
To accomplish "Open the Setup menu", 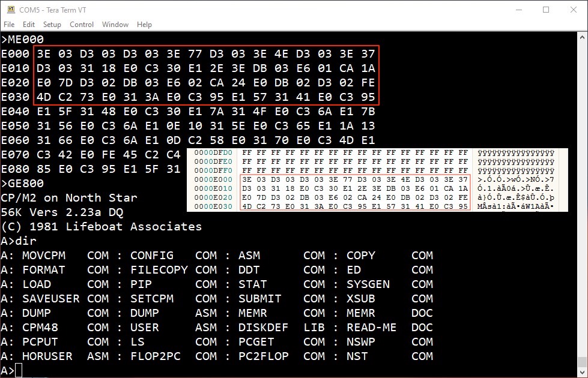I will (x=52, y=25).
